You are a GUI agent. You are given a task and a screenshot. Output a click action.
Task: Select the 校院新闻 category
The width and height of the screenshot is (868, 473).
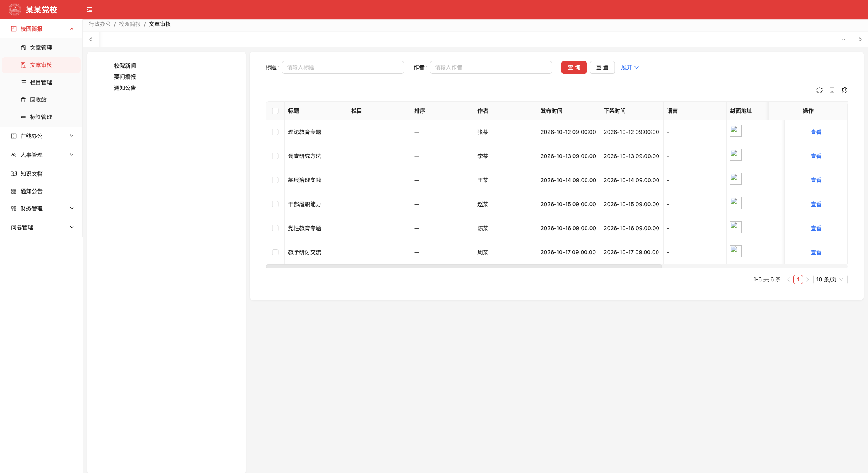point(125,66)
